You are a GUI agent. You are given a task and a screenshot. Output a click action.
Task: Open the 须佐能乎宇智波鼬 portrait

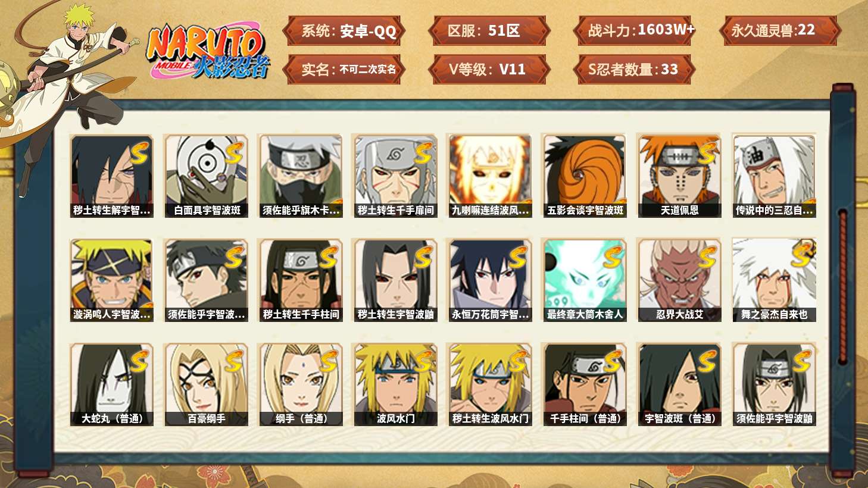(x=774, y=384)
